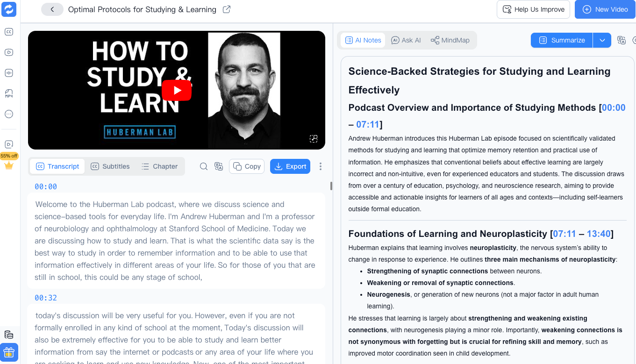Click the "Optimal Protocols for Studying & Learning" title
The height and width of the screenshot is (364, 636).
142,9
